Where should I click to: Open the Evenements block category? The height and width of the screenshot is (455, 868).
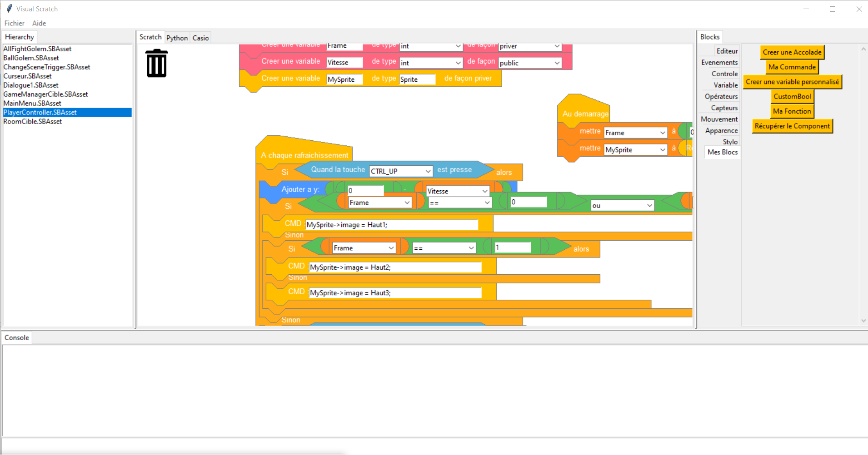click(719, 63)
